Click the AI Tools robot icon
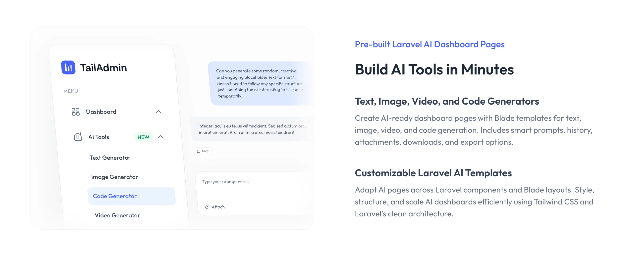 pyautogui.click(x=77, y=137)
